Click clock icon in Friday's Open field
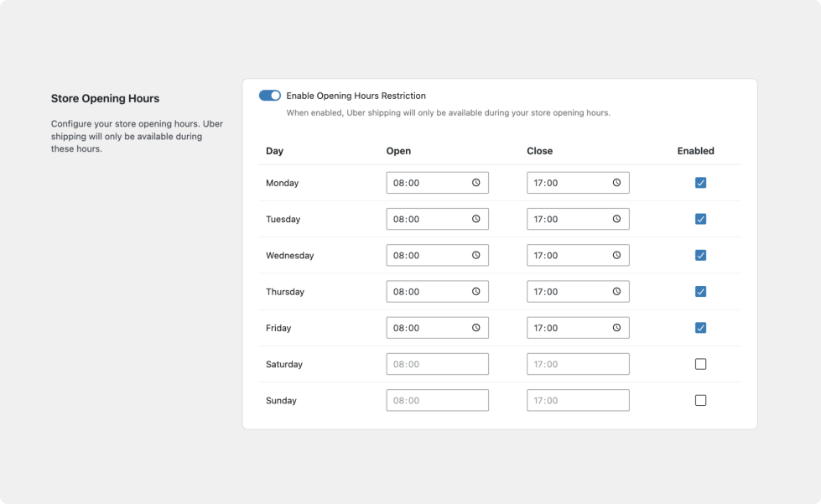821x504 pixels. 475,328
